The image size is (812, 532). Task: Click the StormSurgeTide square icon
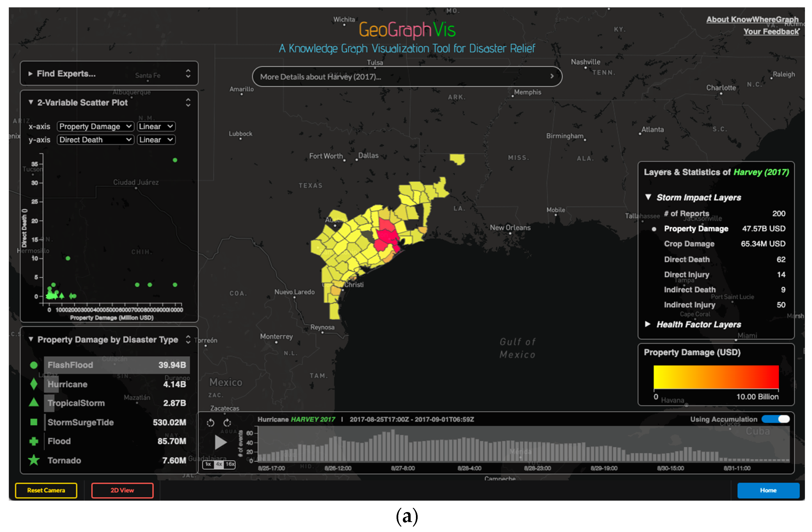pyautogui.click(x=34, y=422)
